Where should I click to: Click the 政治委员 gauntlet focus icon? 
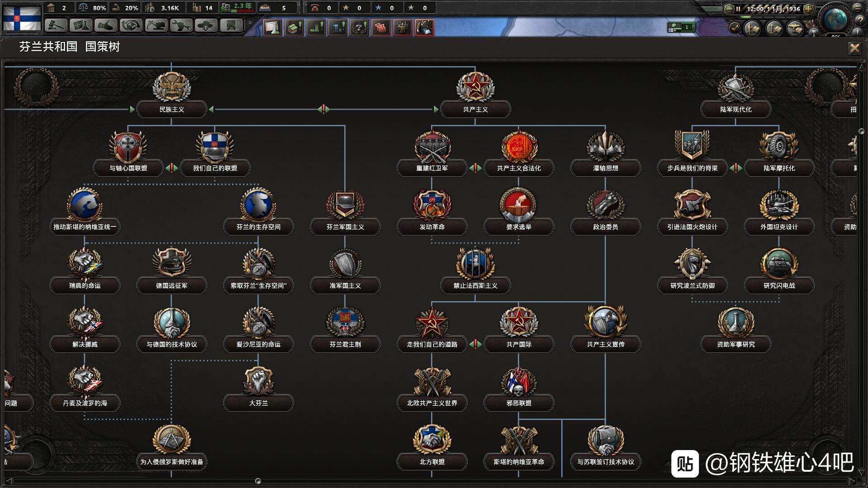point(605,205)
